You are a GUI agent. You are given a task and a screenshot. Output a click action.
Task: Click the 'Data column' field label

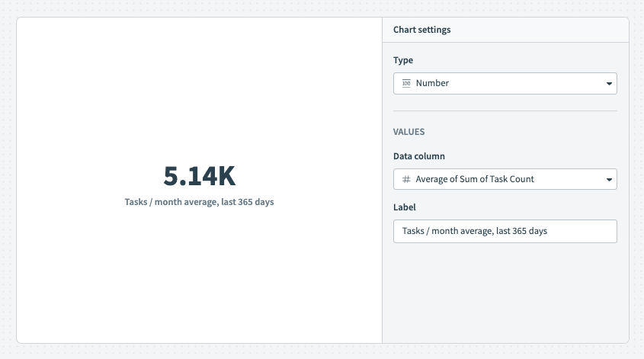point(418,156)
